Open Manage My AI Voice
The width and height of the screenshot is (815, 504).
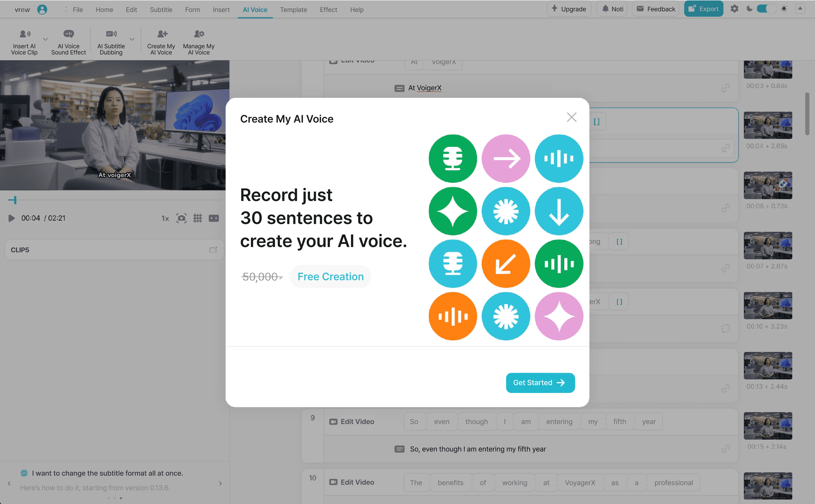[x=199, y=34]
